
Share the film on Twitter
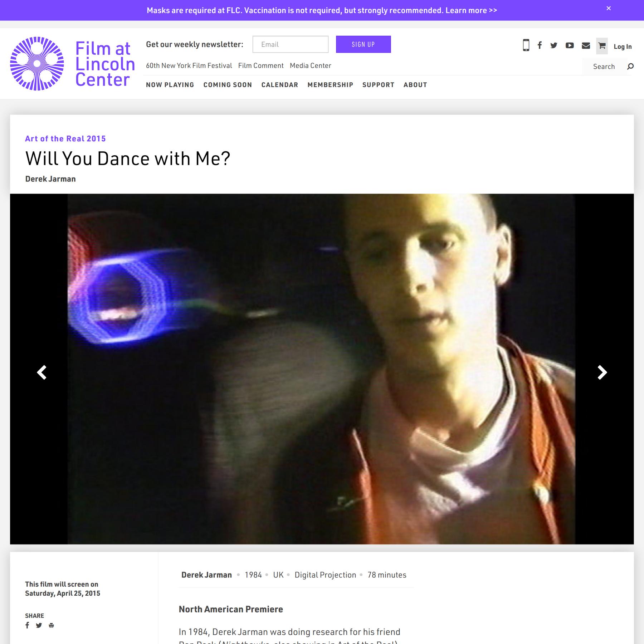pyautogui.click(x=39, y=625)
